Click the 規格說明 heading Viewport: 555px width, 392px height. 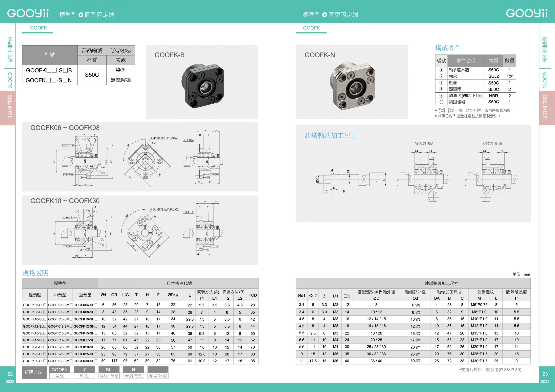[x=35, y=273]
